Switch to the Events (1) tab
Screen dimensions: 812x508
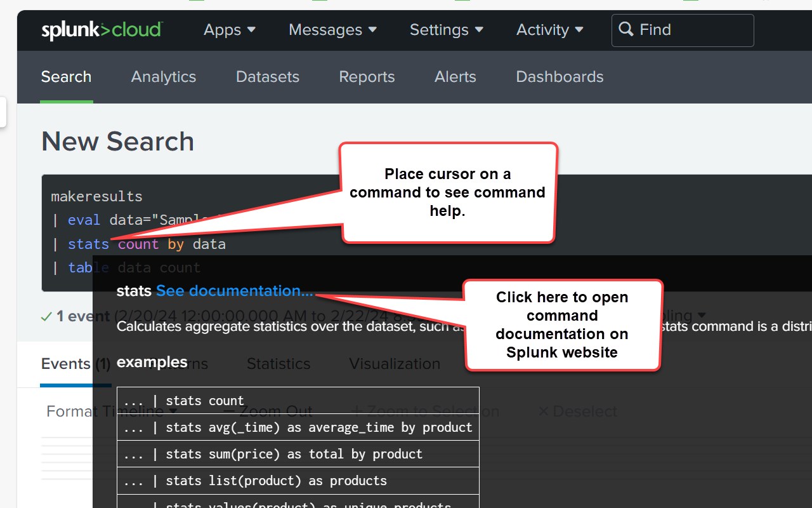click(x=75, y=364)
